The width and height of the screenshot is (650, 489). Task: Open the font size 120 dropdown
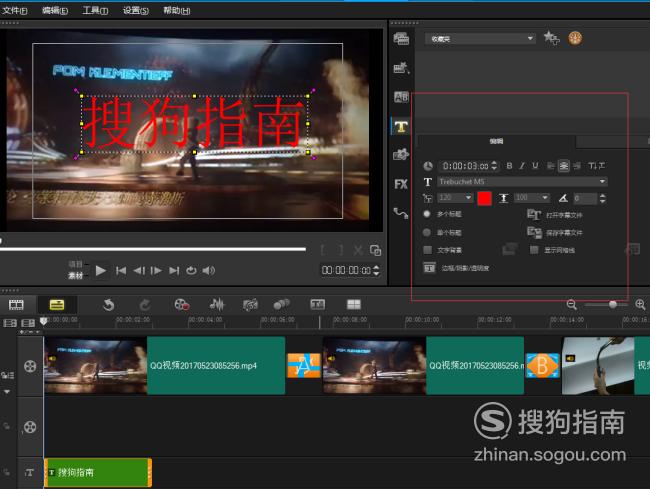[x=455, y=198]
